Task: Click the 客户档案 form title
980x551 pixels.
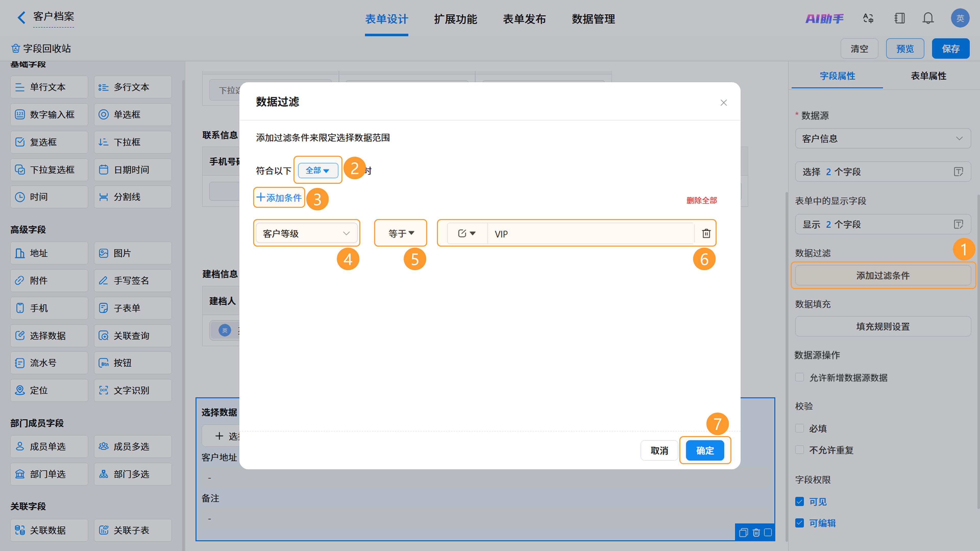Action: [x=53, y=16]
